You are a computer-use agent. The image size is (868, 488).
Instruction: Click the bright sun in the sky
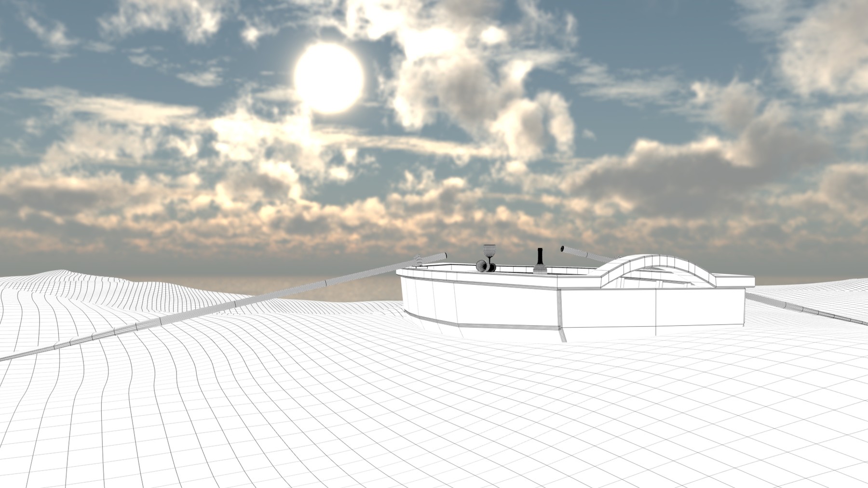(328, 79)
